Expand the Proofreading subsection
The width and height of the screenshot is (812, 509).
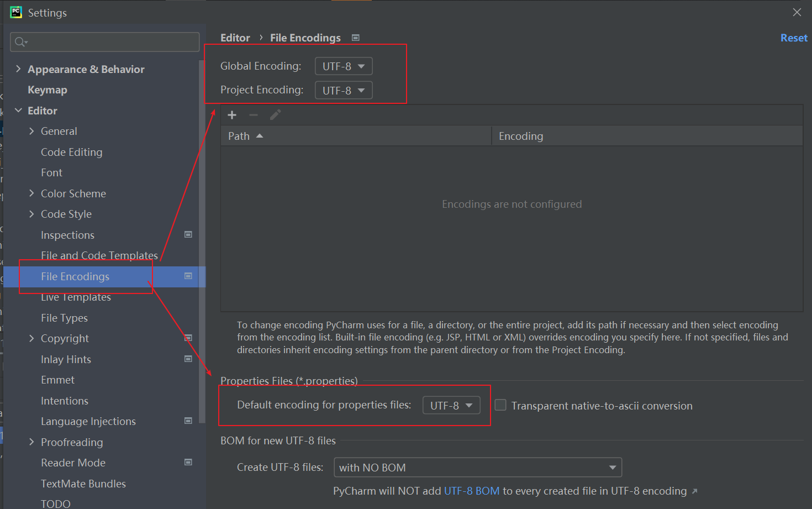tap(31, 442)
